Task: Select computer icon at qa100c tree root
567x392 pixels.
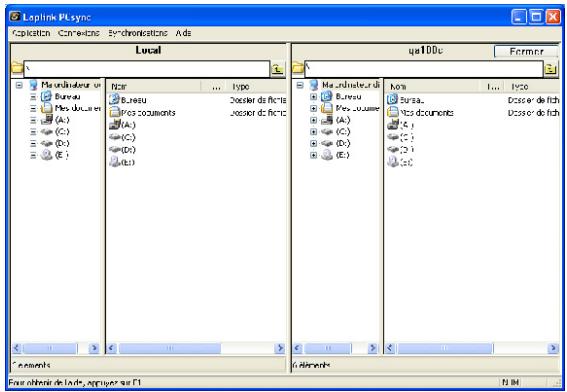Action: [x=314, y=85]
